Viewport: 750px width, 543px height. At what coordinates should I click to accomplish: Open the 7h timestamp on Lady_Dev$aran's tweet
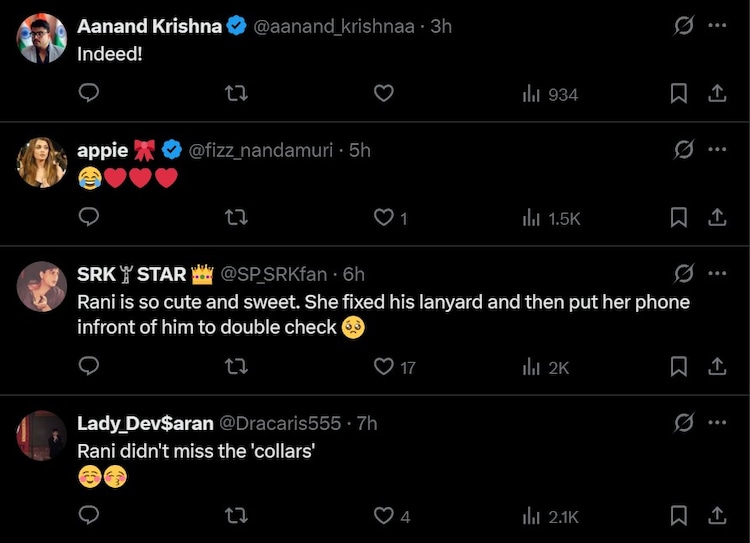(x=366, y=423)
